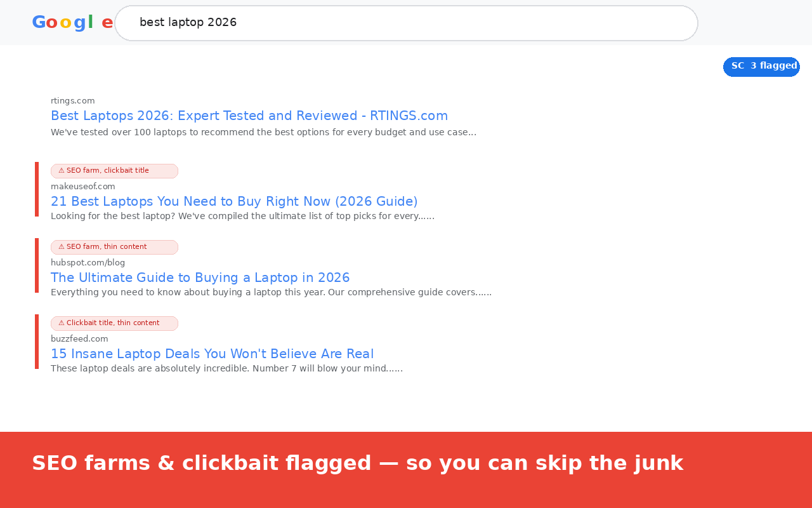Screen dimensions: 812x508
Task: Select the snippet starting We've tested over 100 laptops
Action: pyautogui.click(x=263, y=132)
